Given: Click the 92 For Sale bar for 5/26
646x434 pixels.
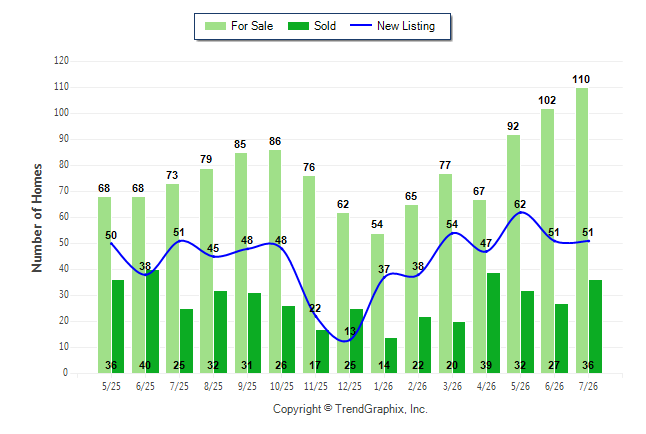Looking at the screenshot, I should point(514,254).
